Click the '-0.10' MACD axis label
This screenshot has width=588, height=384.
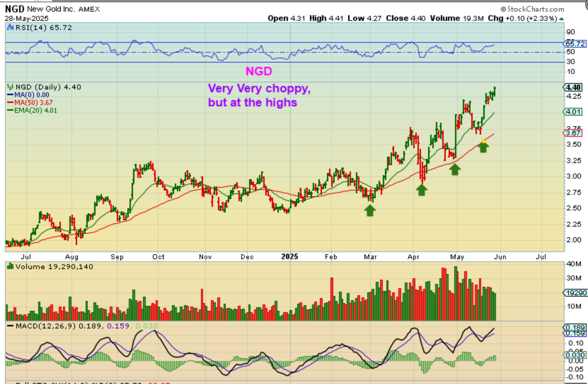[x=575, y=377]
